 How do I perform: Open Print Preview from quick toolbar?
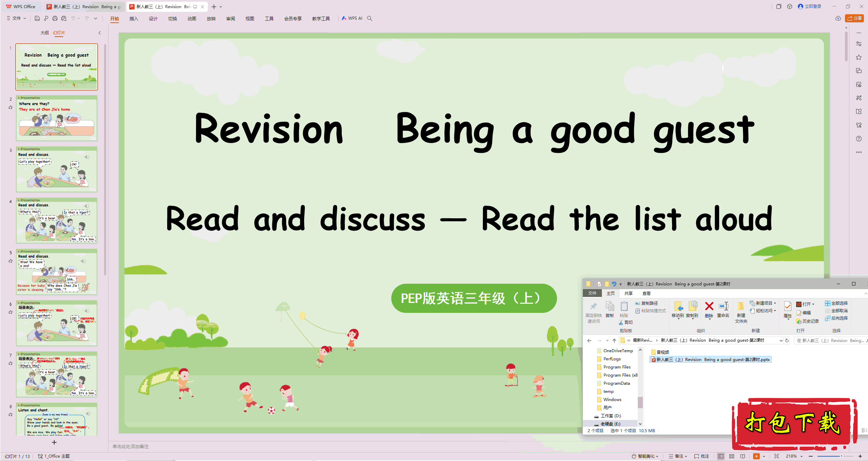tap(64, 18)
